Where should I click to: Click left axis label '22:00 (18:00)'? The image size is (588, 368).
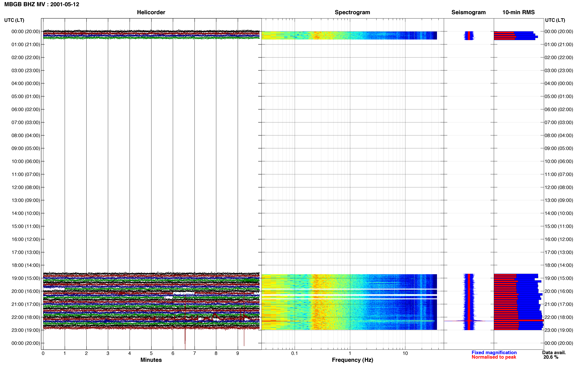pyautogui.click(x=26, y=317)
